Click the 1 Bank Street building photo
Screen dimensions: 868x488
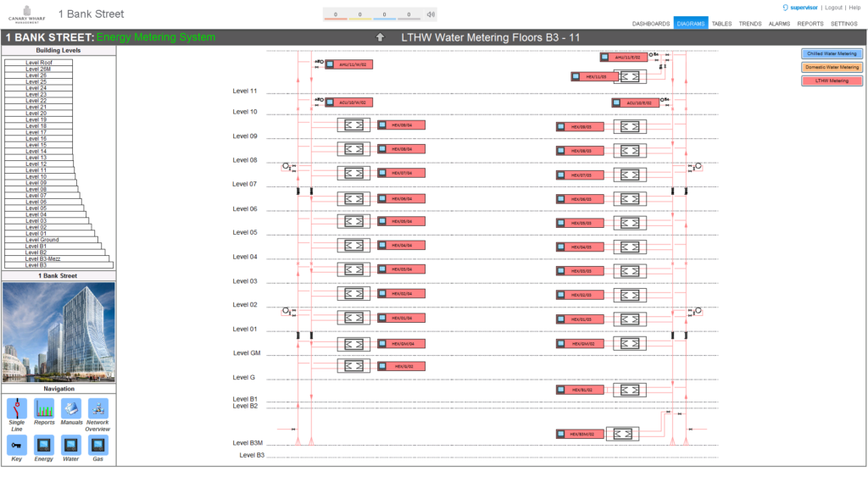pos(58,332)
